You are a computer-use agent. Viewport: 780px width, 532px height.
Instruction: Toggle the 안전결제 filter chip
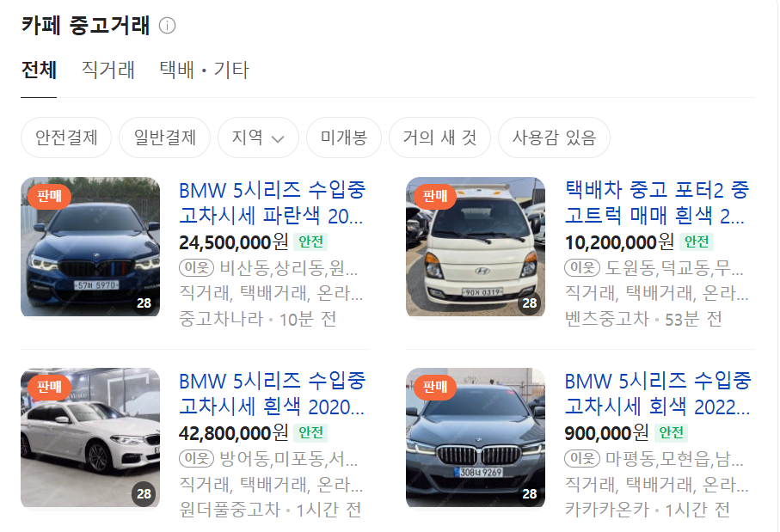pos(66,138)
